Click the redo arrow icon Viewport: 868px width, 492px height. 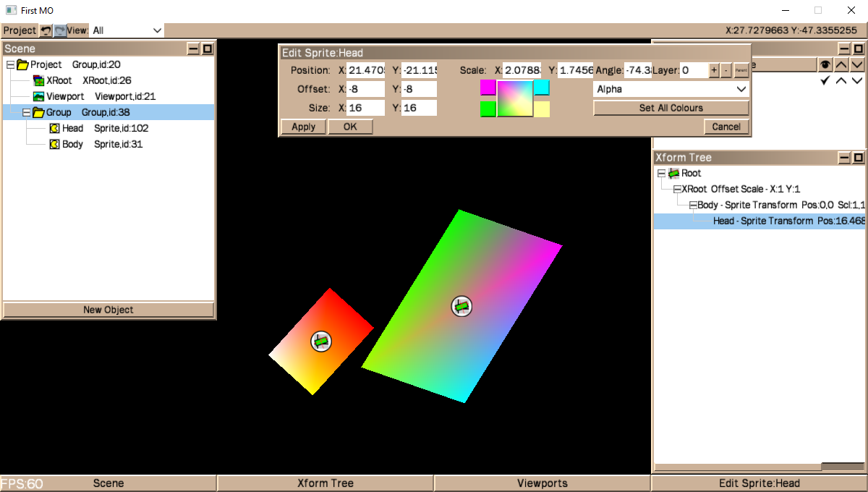click(x=60, y=30)
